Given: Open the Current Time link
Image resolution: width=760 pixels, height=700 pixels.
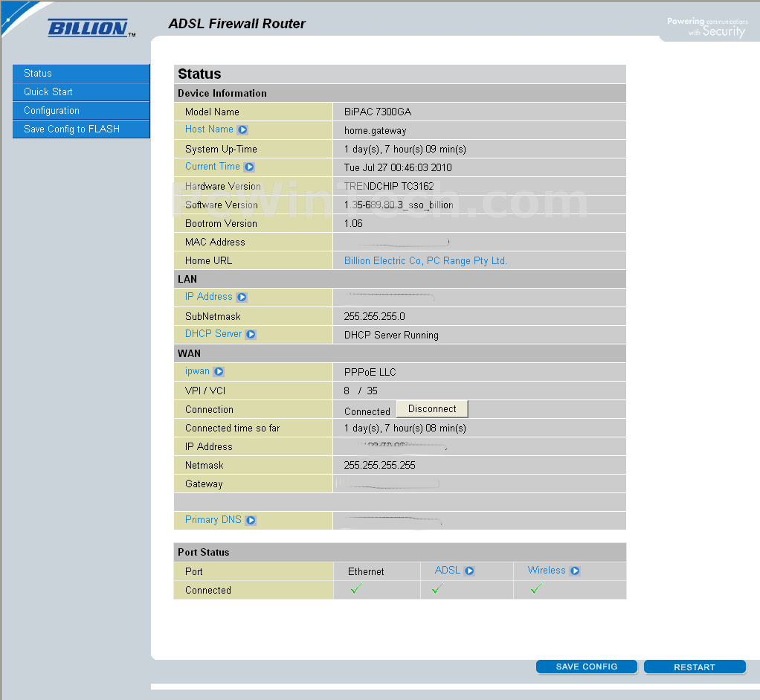Looking at the screenshot, I should pyautogui.click(x=212, y=167).
